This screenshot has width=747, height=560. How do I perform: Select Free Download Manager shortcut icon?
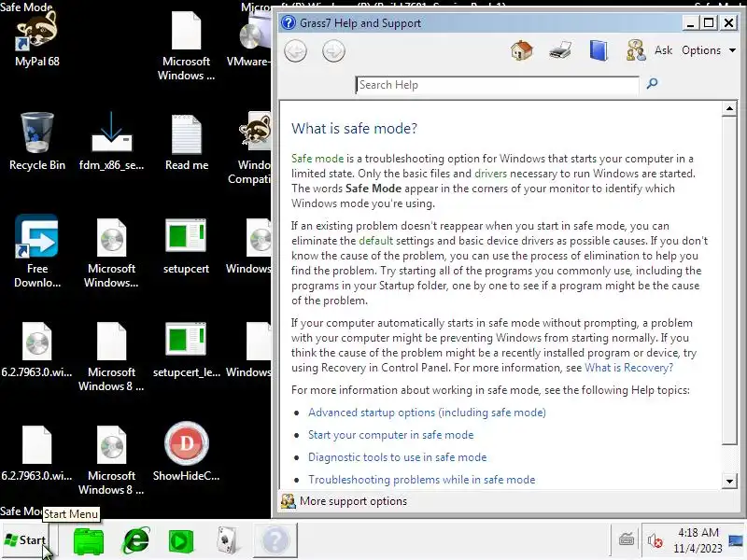coord(37,251)
